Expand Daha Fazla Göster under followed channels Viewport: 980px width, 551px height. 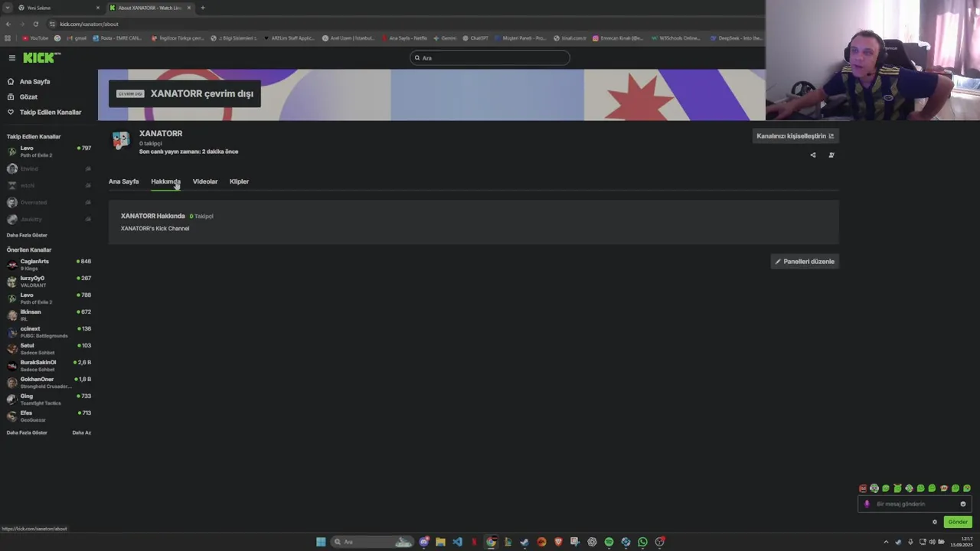(x=27, y=235)
